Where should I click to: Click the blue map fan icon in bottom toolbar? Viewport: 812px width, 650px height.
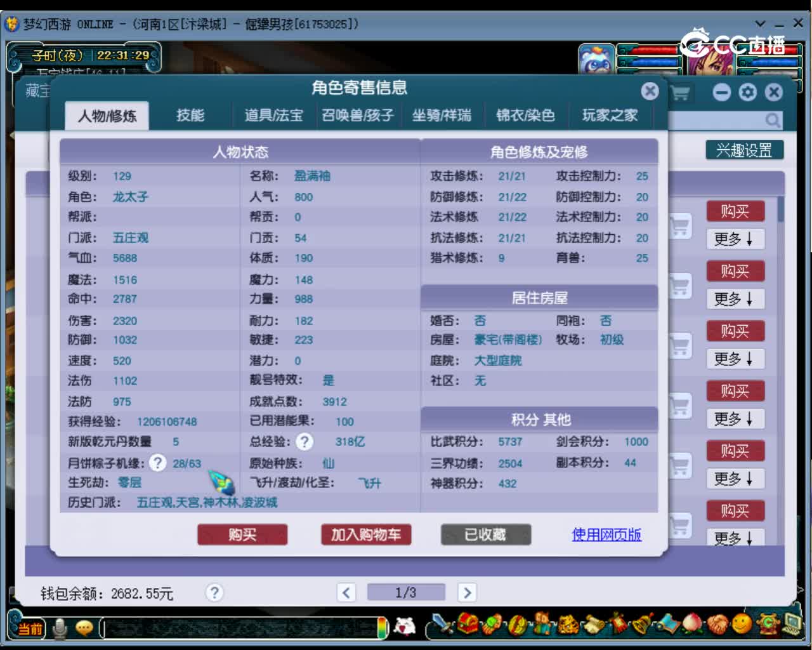tap(668, 625)
